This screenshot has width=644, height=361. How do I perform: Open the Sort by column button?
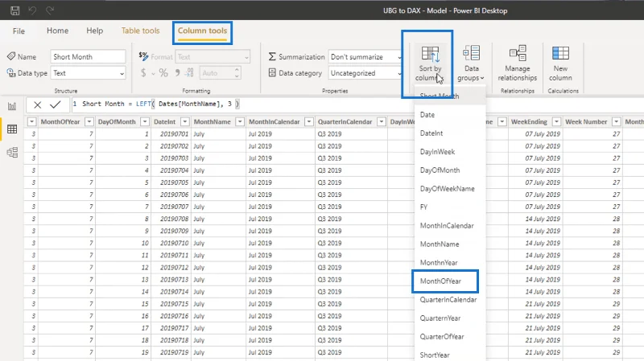(430, 64)
